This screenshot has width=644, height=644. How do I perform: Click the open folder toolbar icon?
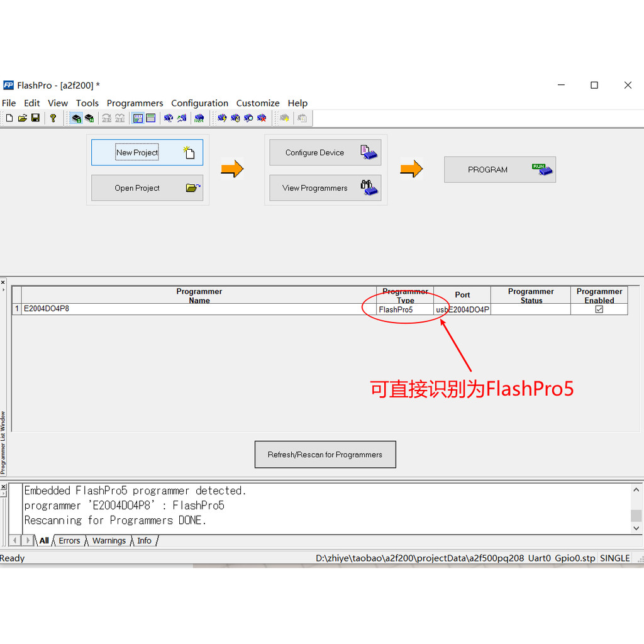pos(23,118)
